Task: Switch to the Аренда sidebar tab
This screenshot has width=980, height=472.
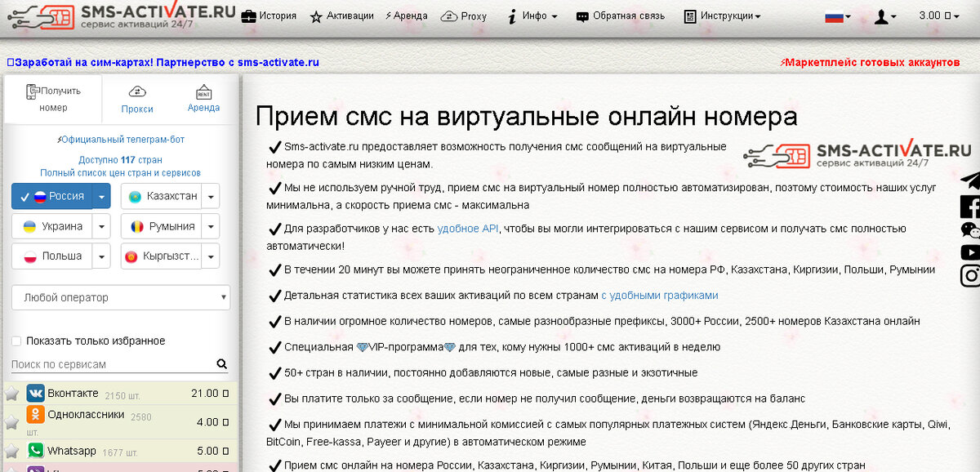Action: [x=203, y=99]
